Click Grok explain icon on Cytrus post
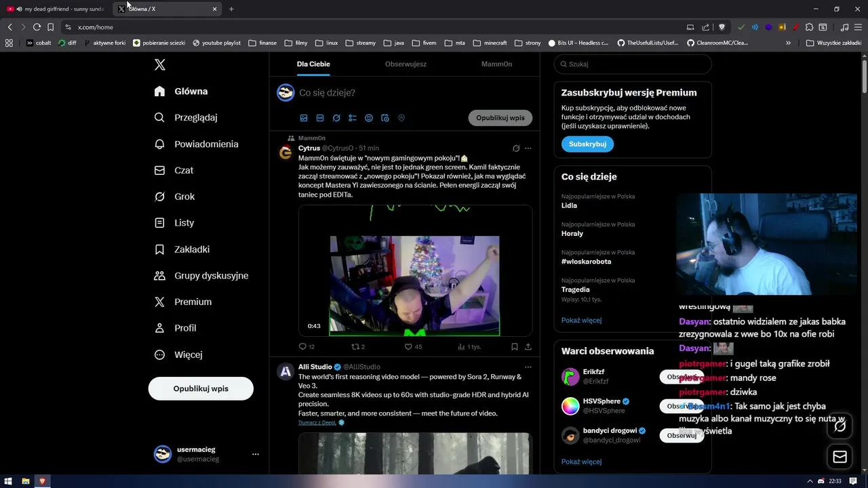Viewport: 868px width, 488px height. 516,148
